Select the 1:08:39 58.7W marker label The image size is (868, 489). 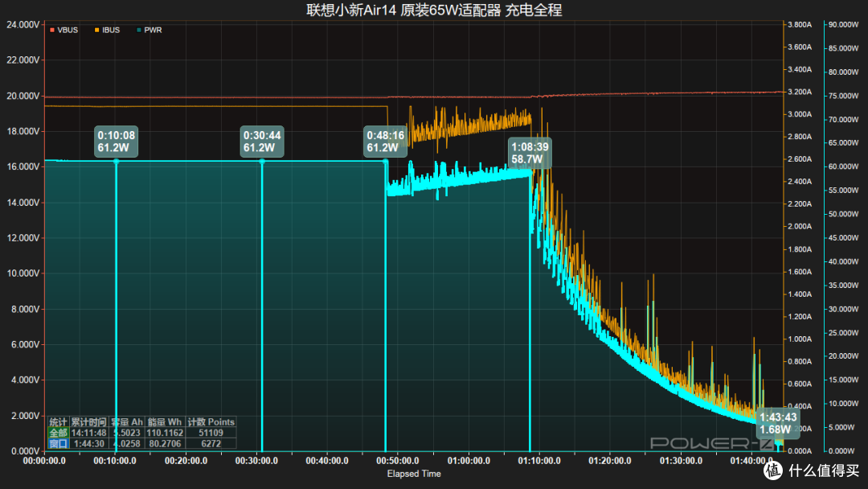[530, 153]
